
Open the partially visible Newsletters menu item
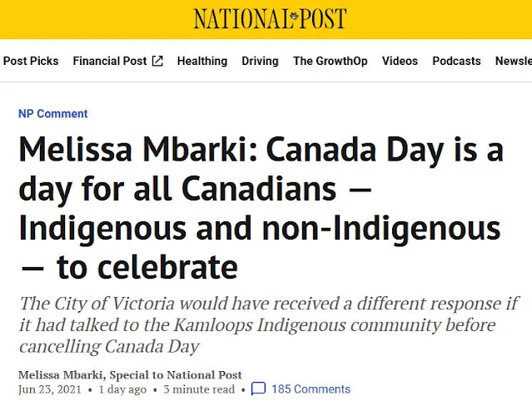(x=513, y=61)
